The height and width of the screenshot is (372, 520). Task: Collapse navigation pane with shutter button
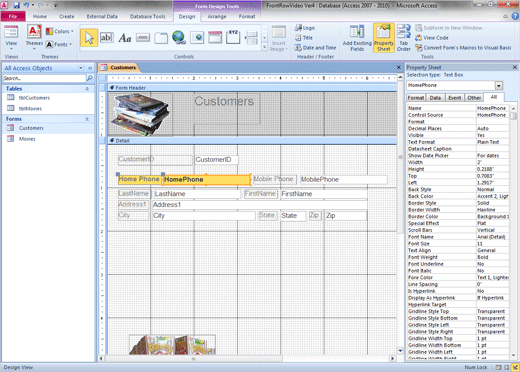click(90, 68)
